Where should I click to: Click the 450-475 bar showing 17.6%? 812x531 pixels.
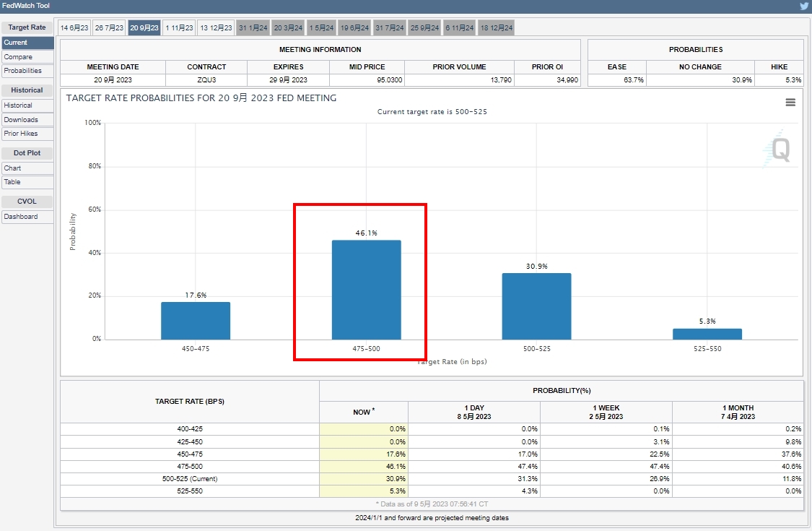pos(196,321)
